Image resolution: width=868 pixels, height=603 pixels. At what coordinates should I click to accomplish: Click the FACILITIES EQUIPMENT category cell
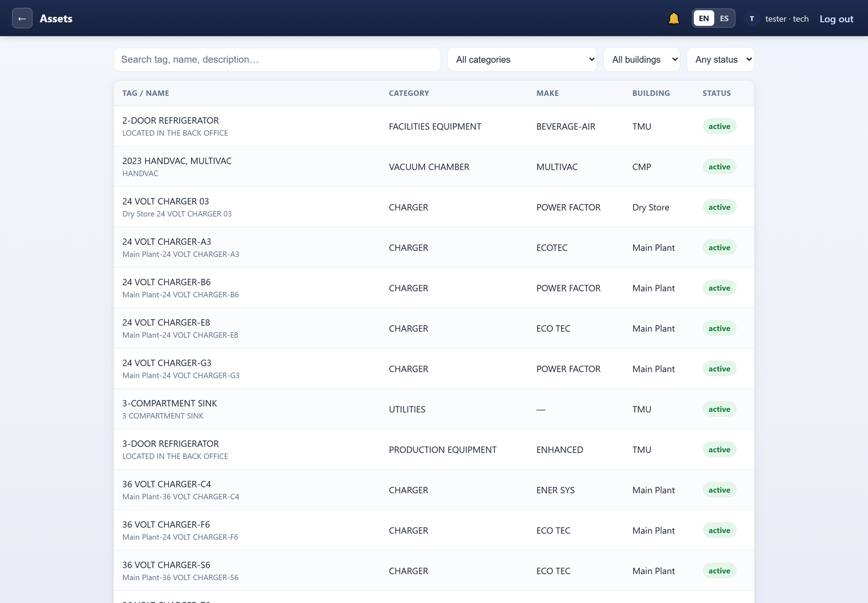[435, 126]
